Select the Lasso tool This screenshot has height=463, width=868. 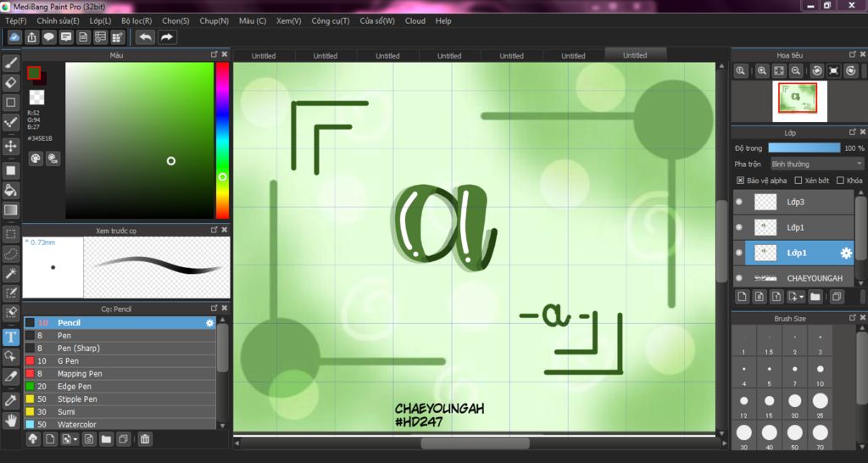click(x=10, y=254)
